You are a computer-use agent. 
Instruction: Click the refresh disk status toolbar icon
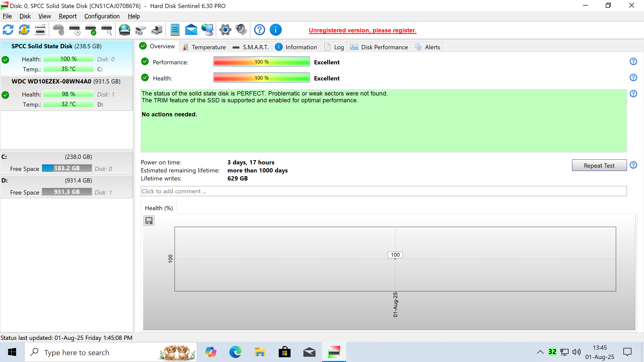(8, 30)
